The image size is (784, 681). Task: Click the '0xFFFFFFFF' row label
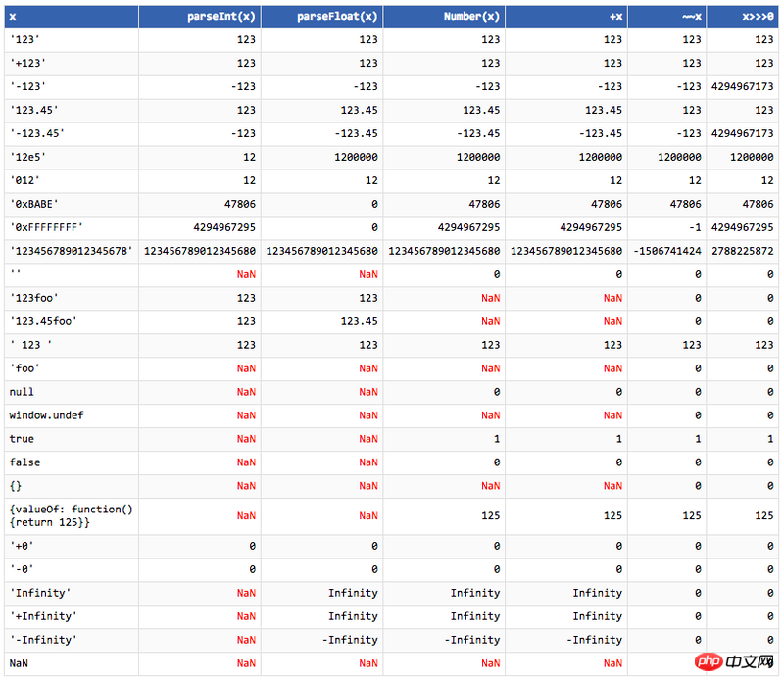point(46,227)
